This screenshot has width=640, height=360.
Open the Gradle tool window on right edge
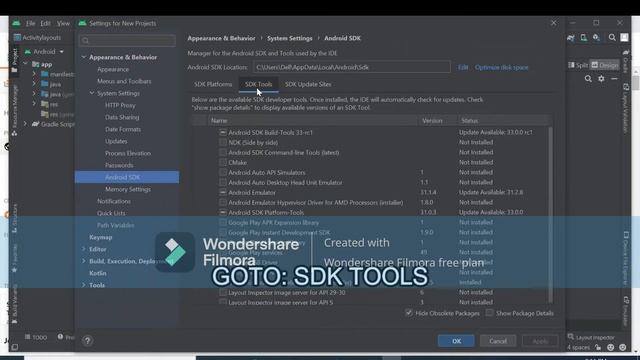pos(626,61)
